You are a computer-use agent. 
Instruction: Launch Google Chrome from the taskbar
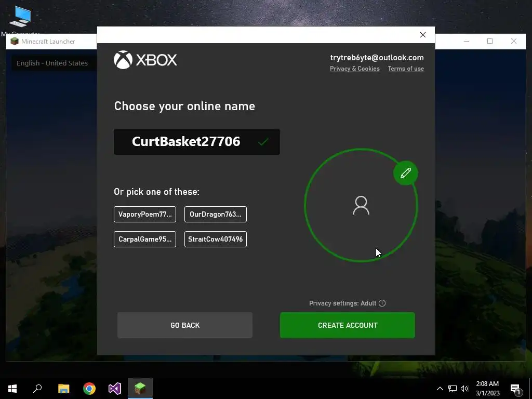tap(89, 389)
